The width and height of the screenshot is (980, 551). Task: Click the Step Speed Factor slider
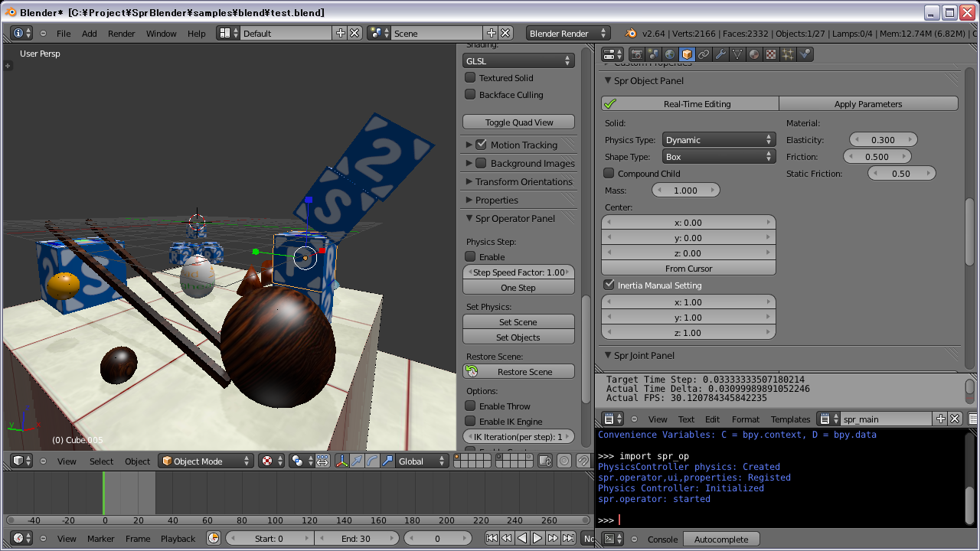tap(518, 272)
